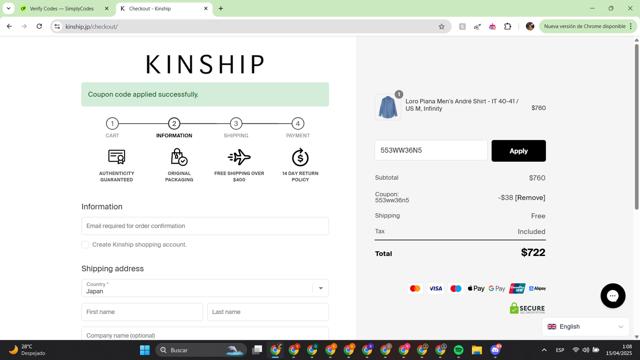This screenshot has width=640, height=360.
Task: Click the Apple Pay logo
Action: [476, 289]
